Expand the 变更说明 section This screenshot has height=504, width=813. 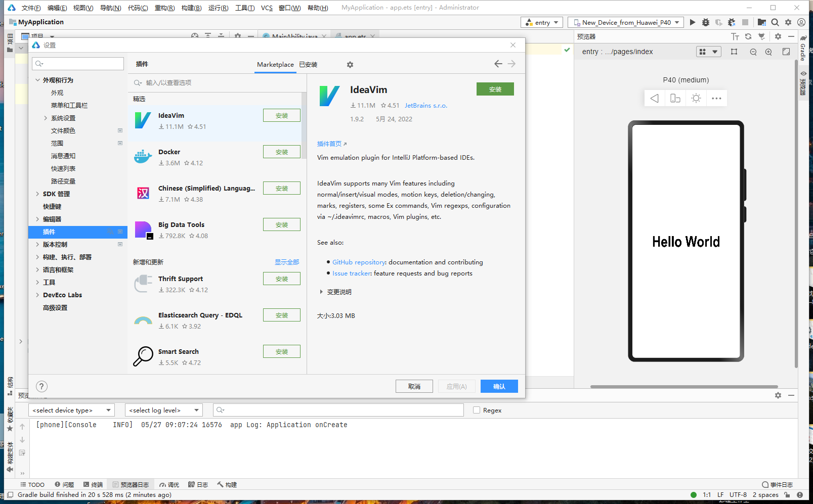321,292
